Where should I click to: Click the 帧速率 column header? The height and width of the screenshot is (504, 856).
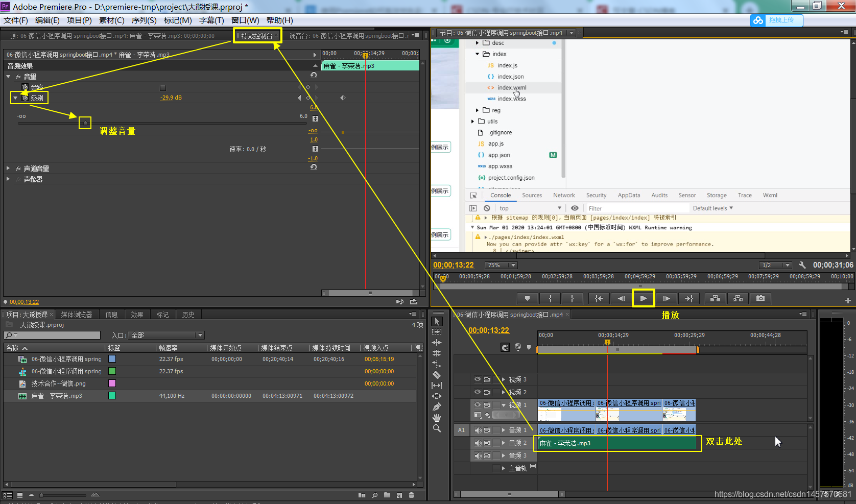click(x=168, y=348)
